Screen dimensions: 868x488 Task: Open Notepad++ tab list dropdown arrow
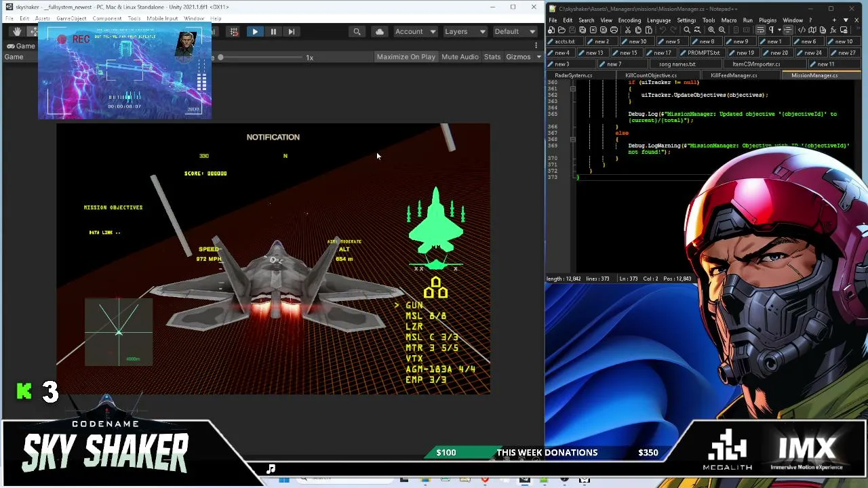(x=845, y=20)
